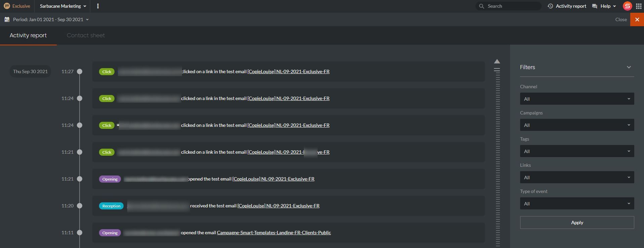Image resolution: width=644 pixels, height=248 pixels.
Task: Select the Activity report tab
Action: pos(28,35)
